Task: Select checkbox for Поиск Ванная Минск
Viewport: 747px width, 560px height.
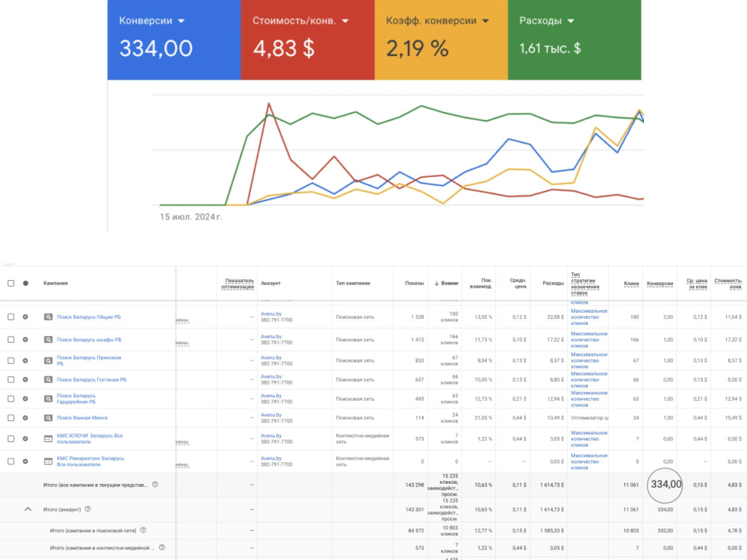Action: pos(11,417)
